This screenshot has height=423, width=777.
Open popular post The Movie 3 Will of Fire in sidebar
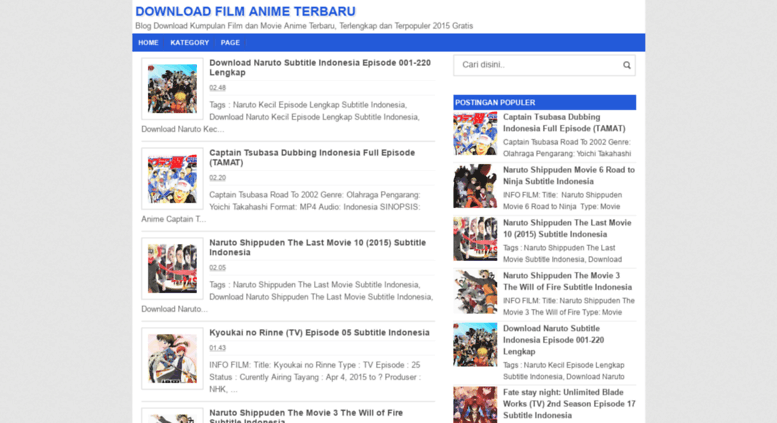pos(567,281)
